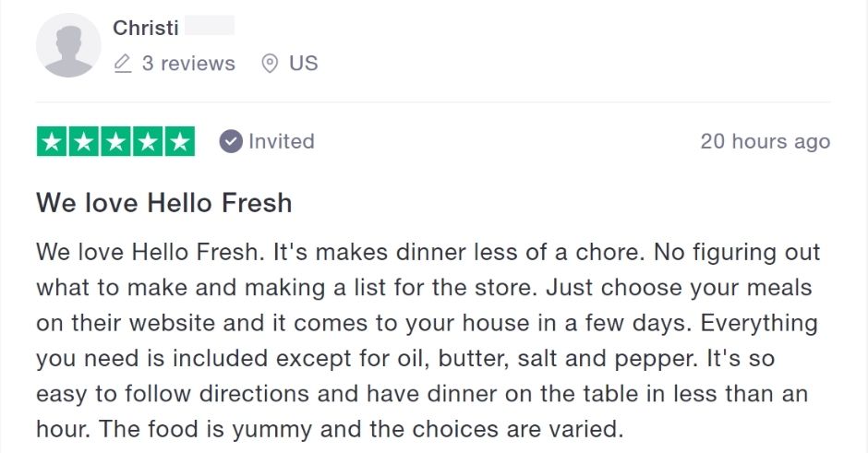Click "Just choose your meals" in the review

(x=680, y=288)
